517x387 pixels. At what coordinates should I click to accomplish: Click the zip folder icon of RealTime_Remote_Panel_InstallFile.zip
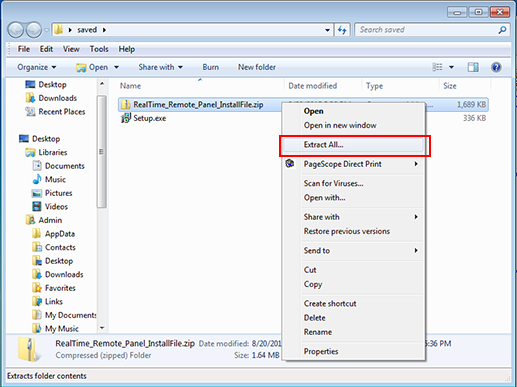click(126, 105)
